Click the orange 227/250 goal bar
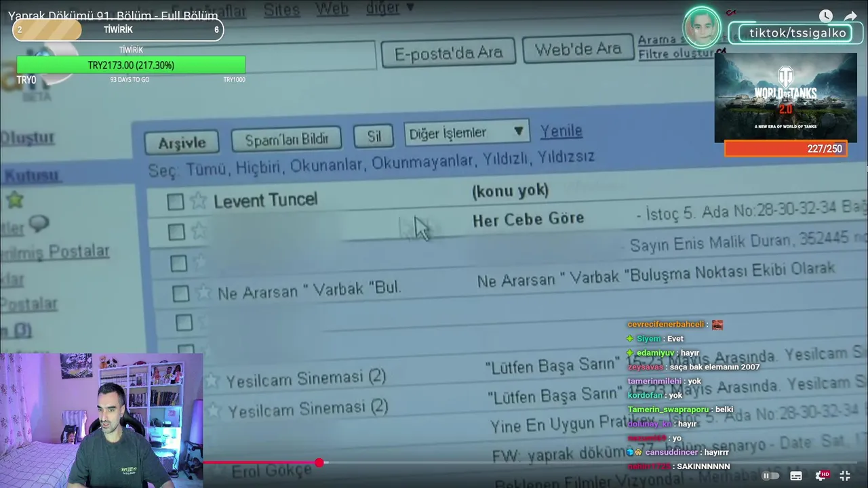 (785, 148)
